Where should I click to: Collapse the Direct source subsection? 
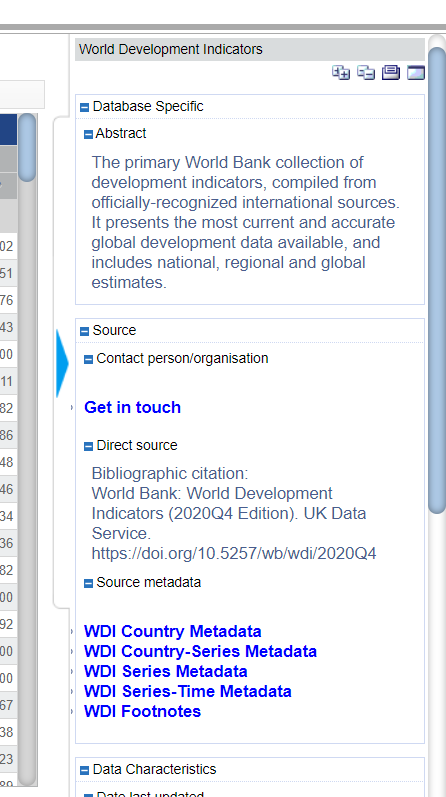(88, 446)
